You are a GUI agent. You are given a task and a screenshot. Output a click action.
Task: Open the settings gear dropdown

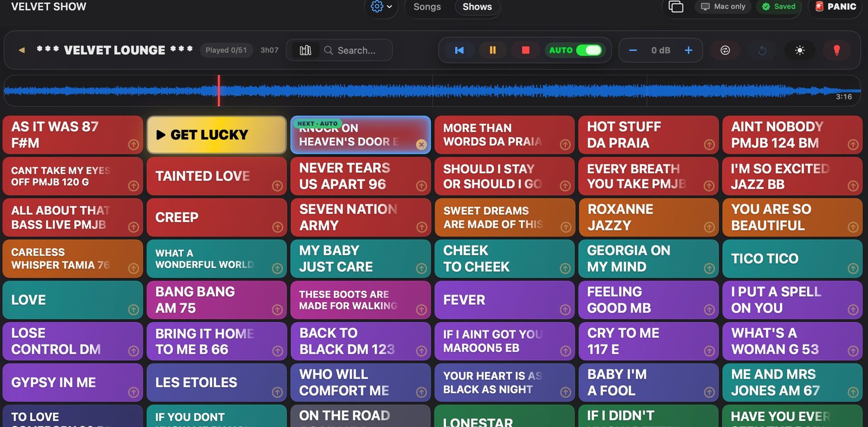coord(381,7)
